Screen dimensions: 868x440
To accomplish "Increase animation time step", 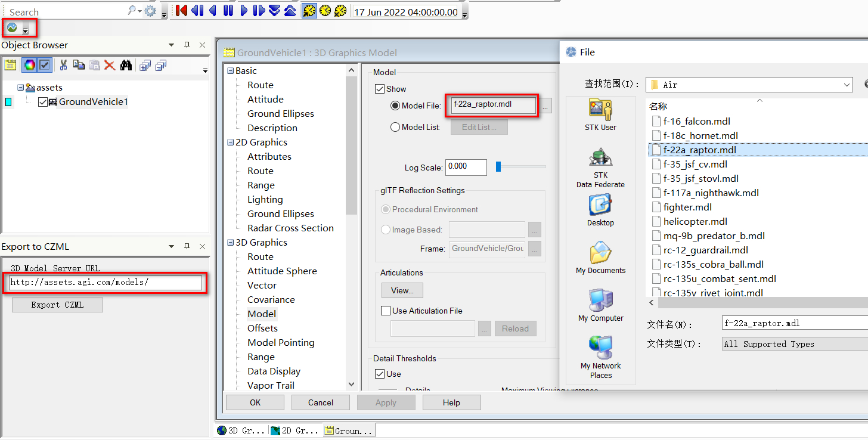I will 290,11.
